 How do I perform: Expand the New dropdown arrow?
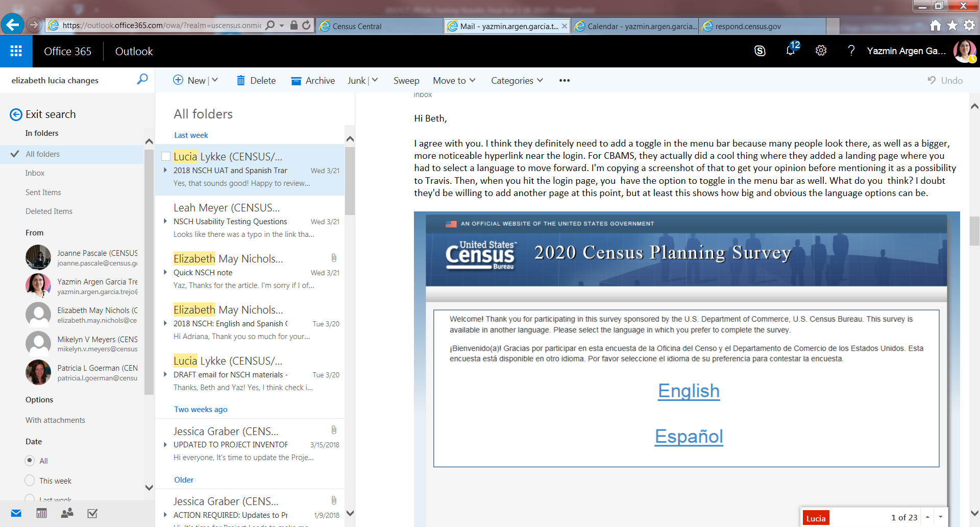click(215, 80)
